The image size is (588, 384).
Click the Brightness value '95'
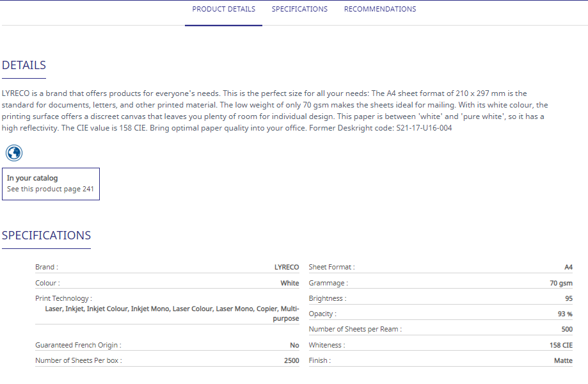point(569,298)
